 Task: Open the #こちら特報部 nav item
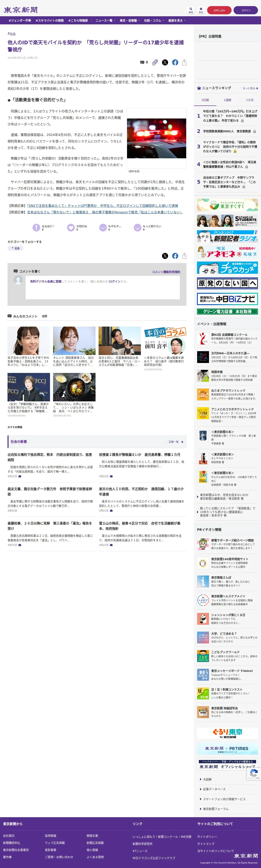click(x=78, y=21)
